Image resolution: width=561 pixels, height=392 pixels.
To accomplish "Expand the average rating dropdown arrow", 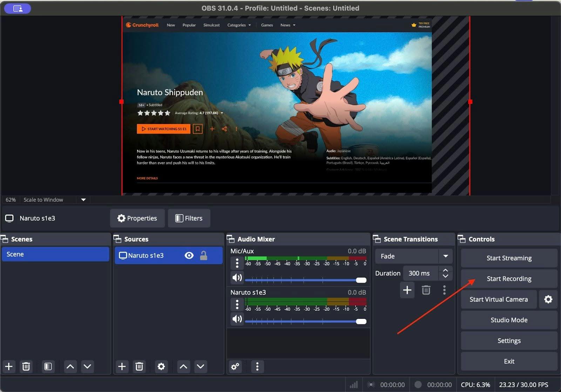I will (222, 113).
